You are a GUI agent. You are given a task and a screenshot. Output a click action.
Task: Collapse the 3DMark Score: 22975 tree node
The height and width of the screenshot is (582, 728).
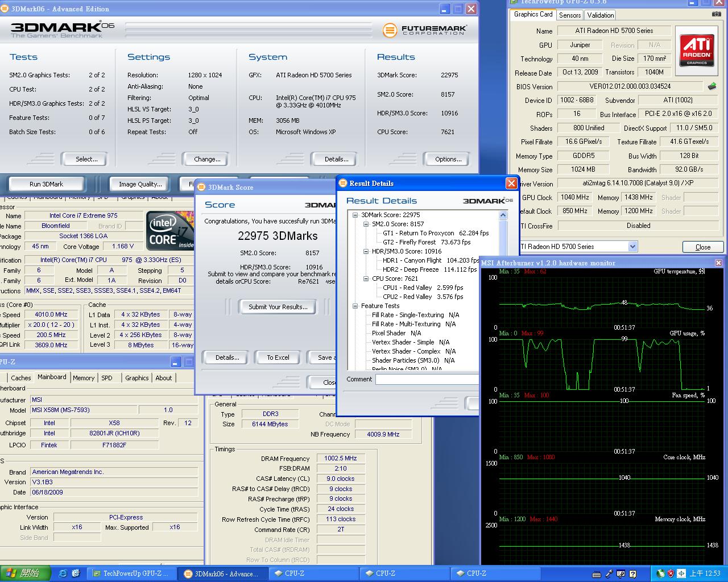tap(355, 215)
